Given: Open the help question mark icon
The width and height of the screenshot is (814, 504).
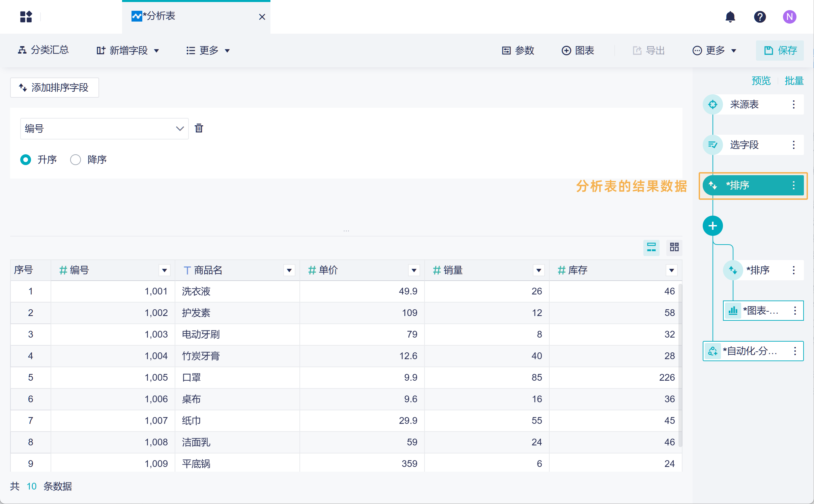Looking at the screenshot, I should pos(760,17).
